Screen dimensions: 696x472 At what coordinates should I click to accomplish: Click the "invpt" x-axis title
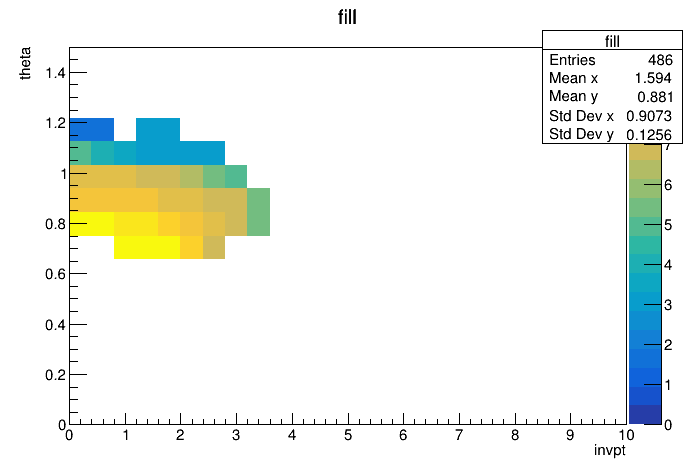click(610, 450)
